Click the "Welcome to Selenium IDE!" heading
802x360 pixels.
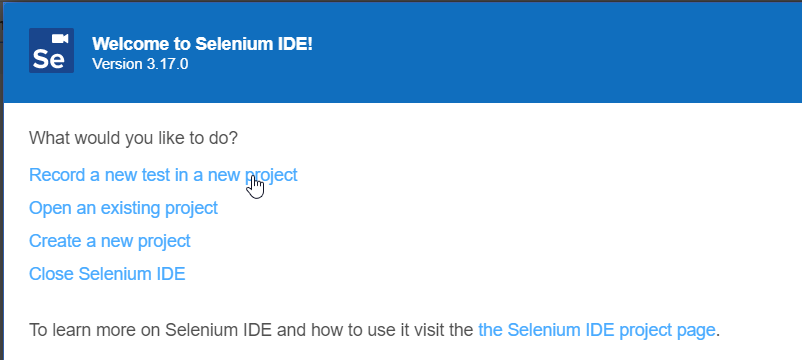click(x=202, y=44)
